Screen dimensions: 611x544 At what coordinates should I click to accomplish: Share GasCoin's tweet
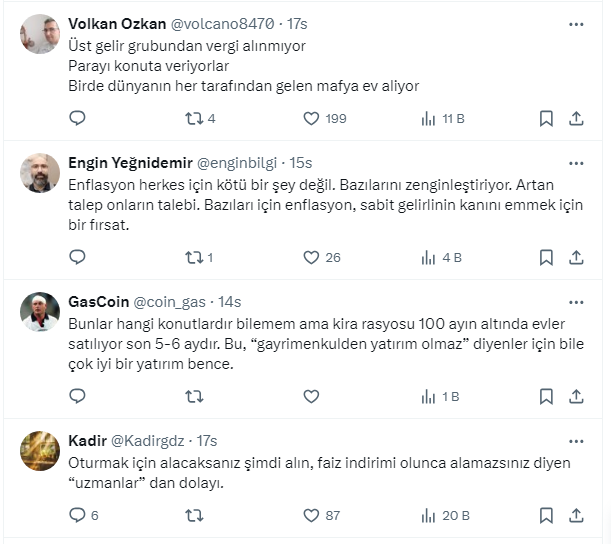(576, 396)
